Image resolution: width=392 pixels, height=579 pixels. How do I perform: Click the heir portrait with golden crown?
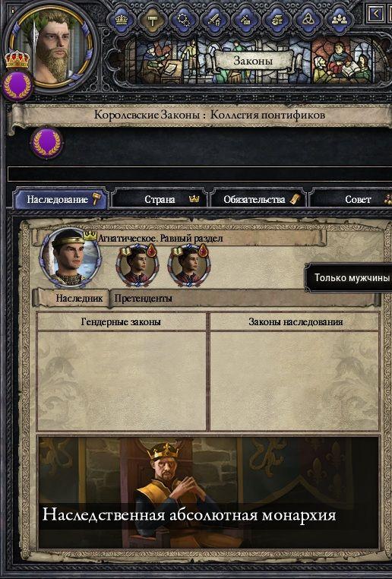point(71,258)
